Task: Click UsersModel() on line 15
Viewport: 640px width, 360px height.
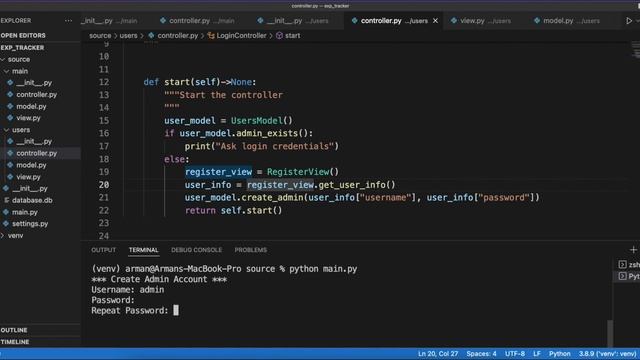Action: [262, 121]
